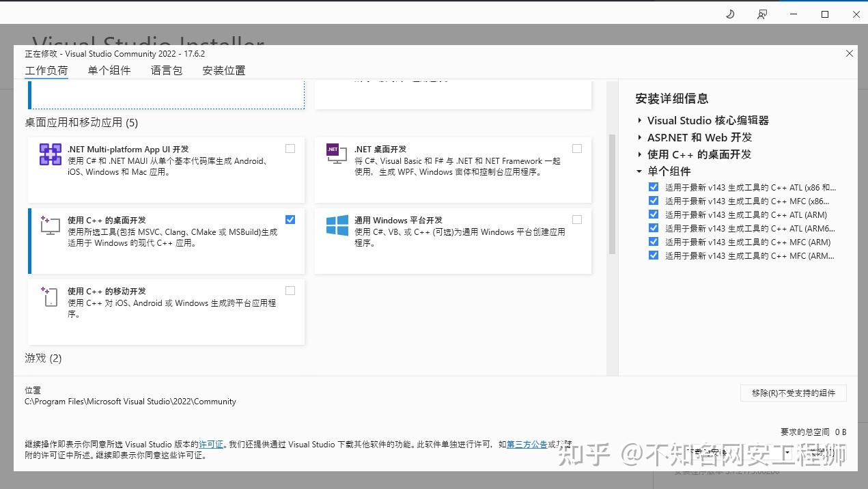Click the 使用 C++ 的移动开发 workload icon
Image resolution: width=868 pixels, height=489 pixels.
(x=51, y=296)
